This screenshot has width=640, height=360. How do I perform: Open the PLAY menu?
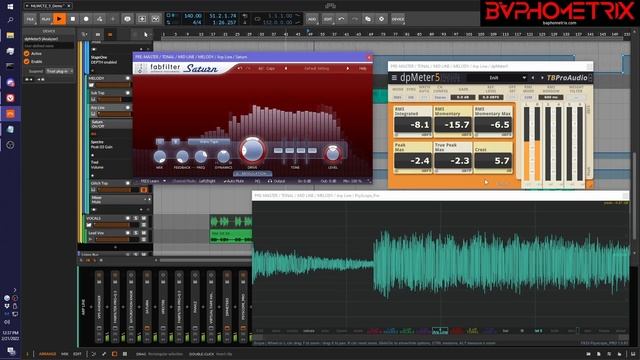coord(46,19)
